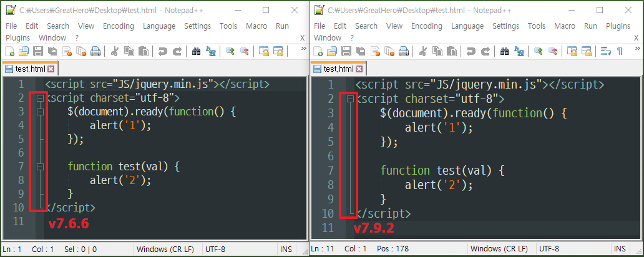Screen dimensions: 644x257
Task: Click Find binoculars icon in right window
Action: click(x=504, y=51)
